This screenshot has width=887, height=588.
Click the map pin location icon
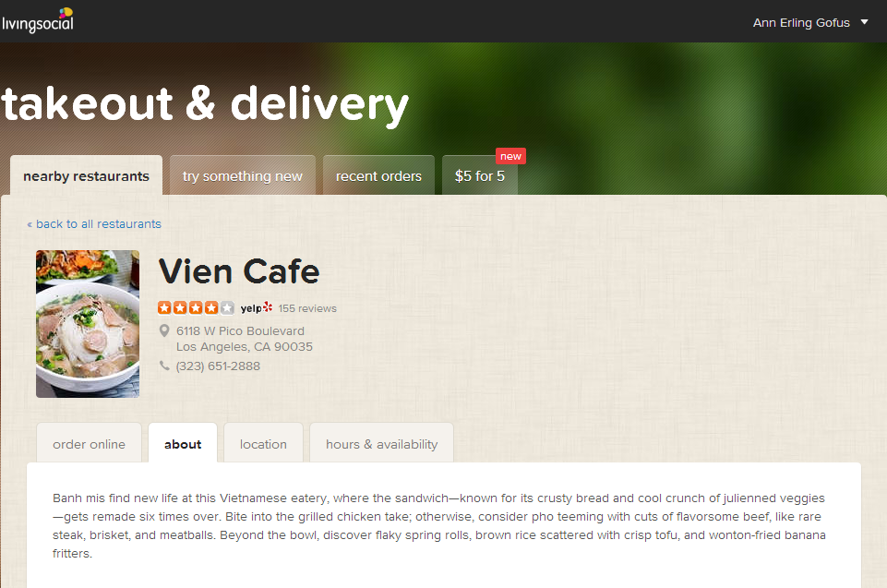[164, 330]
